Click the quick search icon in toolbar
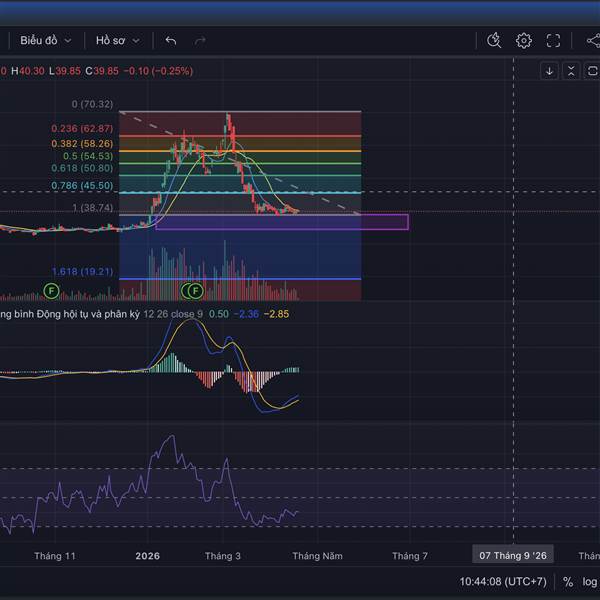Image resolution: width=600 pixels, height=600 pixels. 494,40
